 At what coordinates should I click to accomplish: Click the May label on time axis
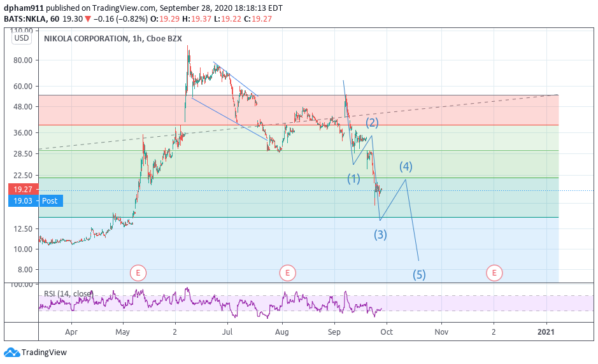[122, 332]
